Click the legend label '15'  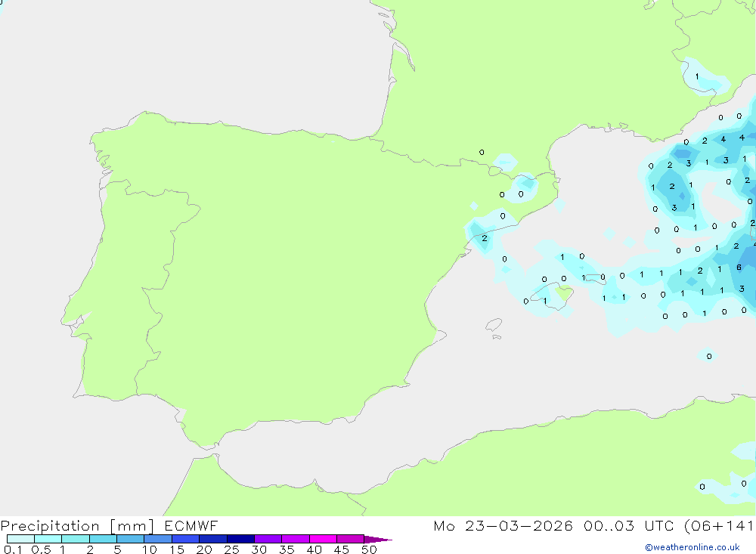(x=177, y=549)
